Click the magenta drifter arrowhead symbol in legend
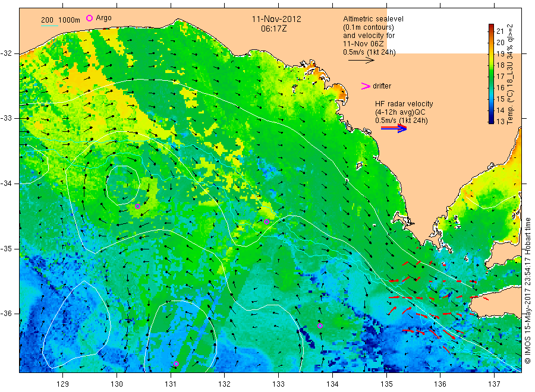This screenshot has width=535, height=392. click(x=366, y=86)
